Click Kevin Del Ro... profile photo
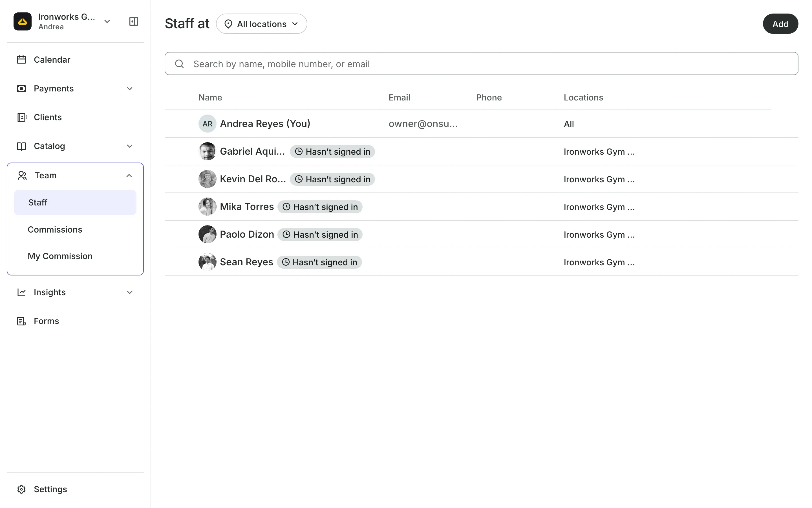The width and height of the screenshot is (812, 508). [x=207, y=179]
